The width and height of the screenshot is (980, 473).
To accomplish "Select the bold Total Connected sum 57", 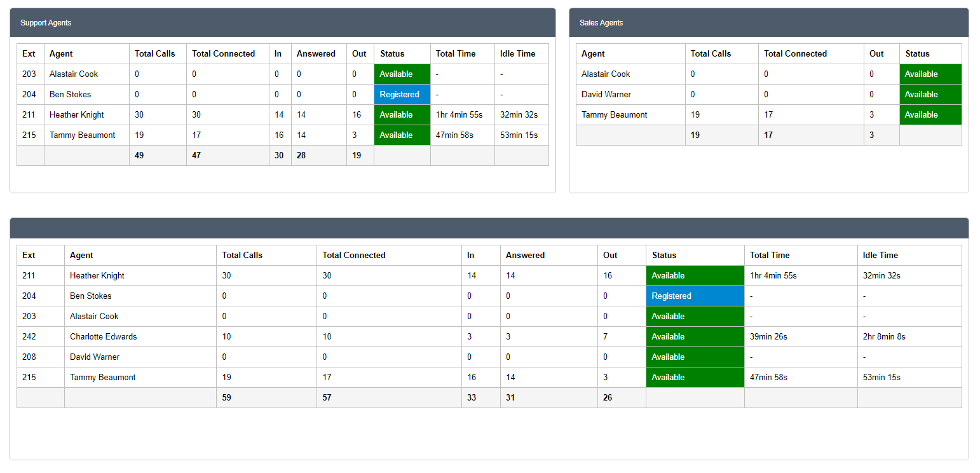I will (x=327, y=398).
